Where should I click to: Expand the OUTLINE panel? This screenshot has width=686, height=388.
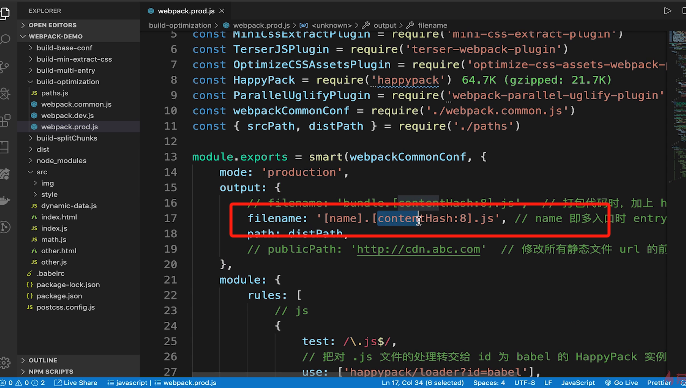[79, 360]
